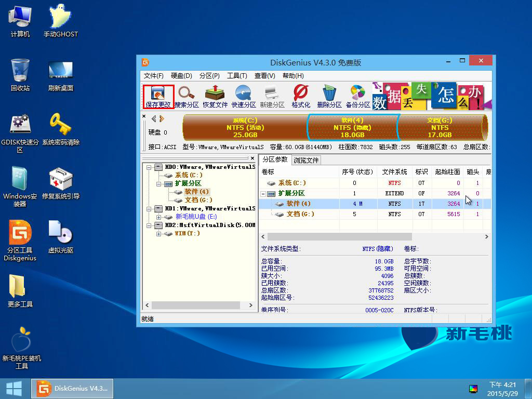Collapse 扩展分区 row in partition table
Image resolution: width=532 pixels, height=399 pixels.
coord(263,194)
